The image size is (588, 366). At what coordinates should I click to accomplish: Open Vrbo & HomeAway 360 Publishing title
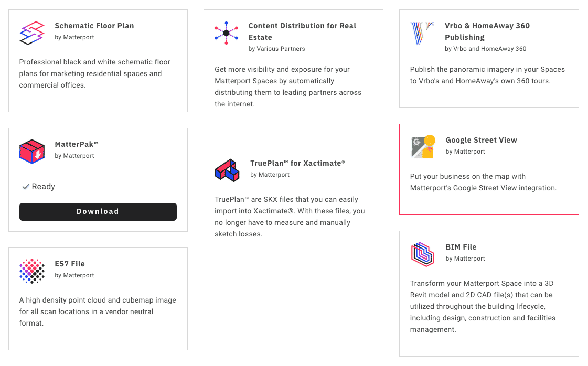pyautogui.click(x=487, y=31)
